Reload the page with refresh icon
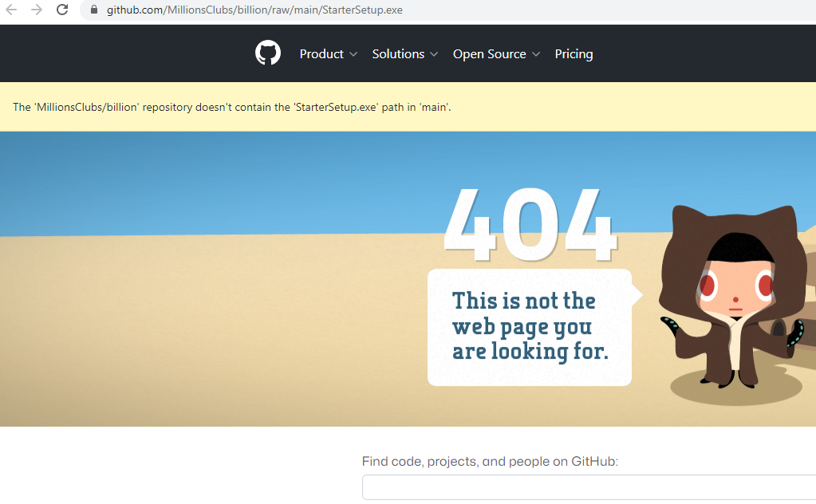 point(62,10)
